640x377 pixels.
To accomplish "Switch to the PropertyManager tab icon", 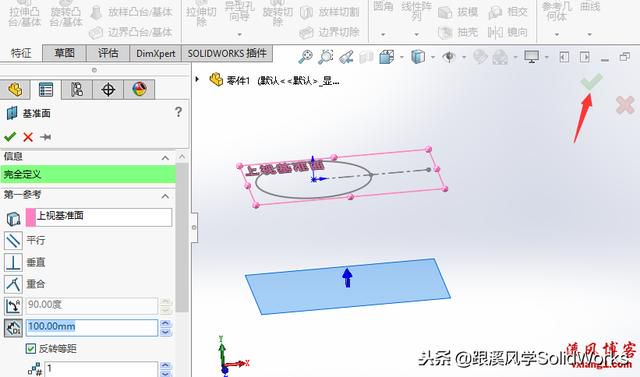I will click(x=46, y=89).
